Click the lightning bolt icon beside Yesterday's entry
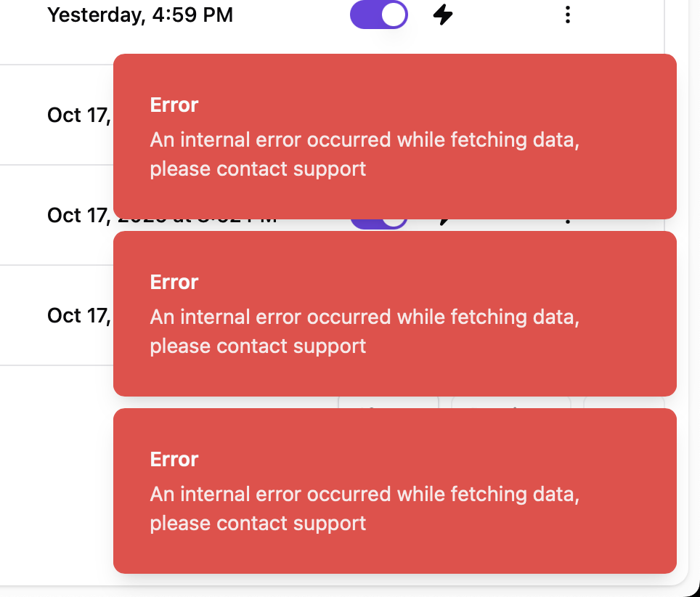 coord(443,15)
